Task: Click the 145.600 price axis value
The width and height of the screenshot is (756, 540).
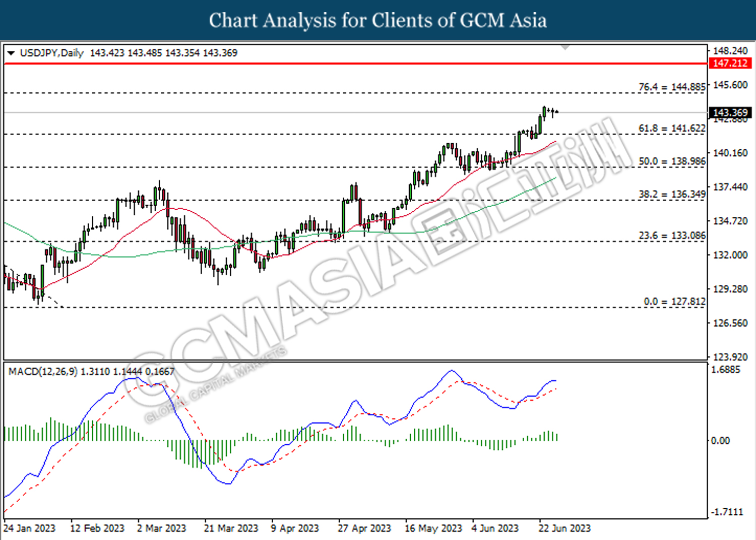Action: (x=730, y=85)
